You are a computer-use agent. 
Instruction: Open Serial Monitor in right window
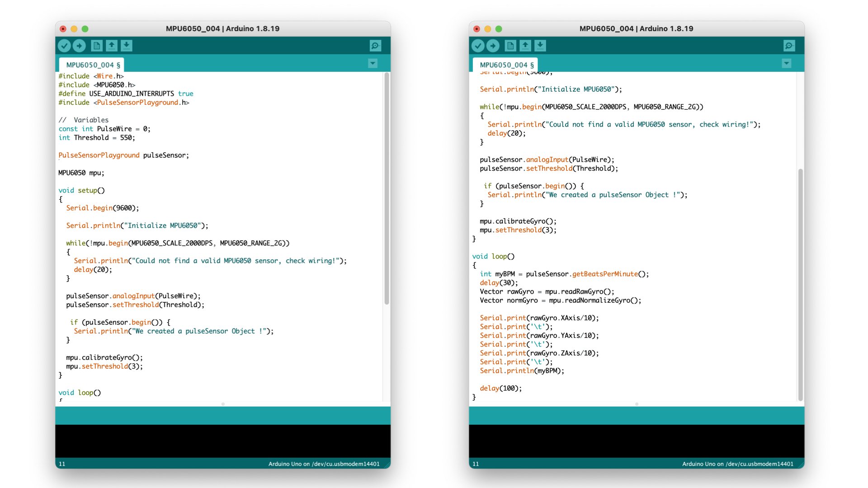tap(789, 46)
